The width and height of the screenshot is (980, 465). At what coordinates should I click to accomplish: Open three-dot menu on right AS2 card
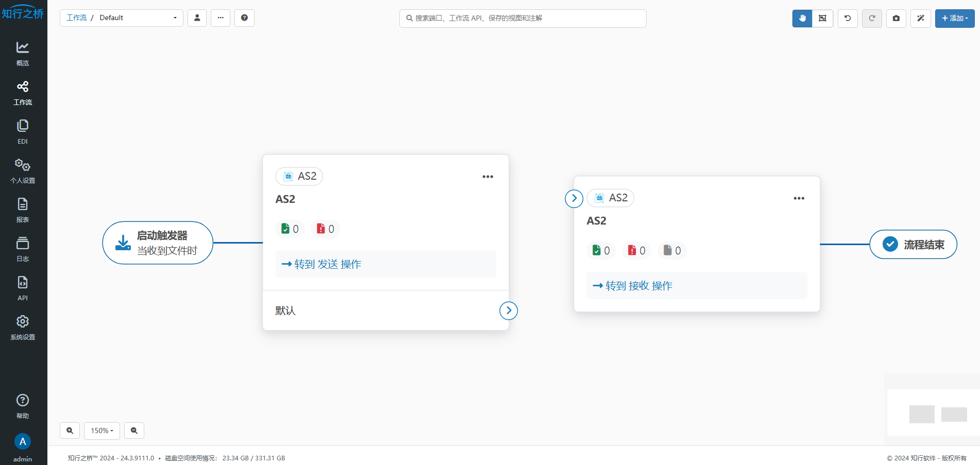click(799, 198)
